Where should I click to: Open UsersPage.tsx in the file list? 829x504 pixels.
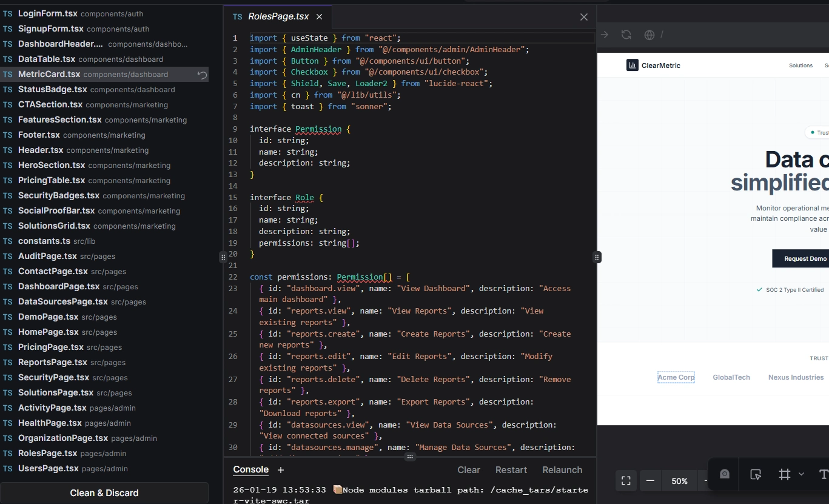[49, 468]
